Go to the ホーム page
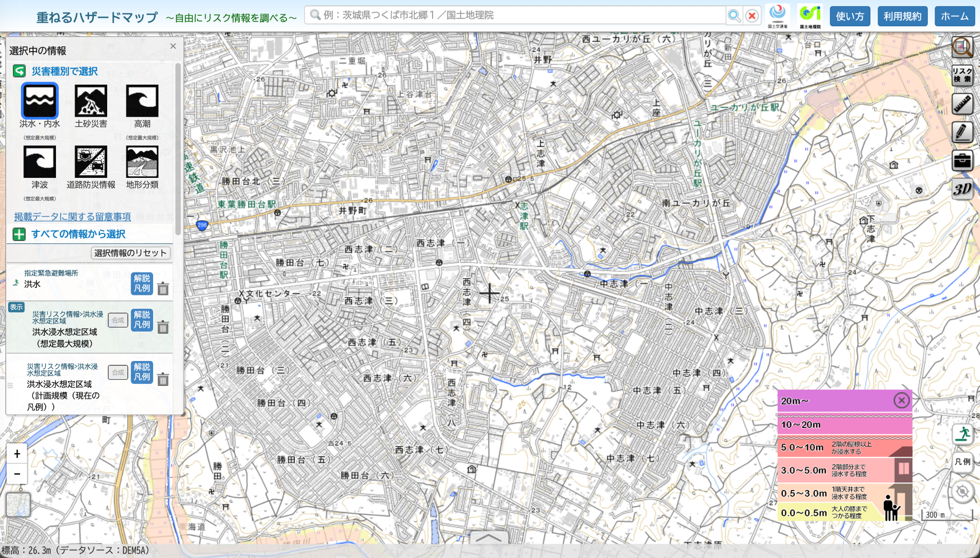 click(x=955, y=16)
